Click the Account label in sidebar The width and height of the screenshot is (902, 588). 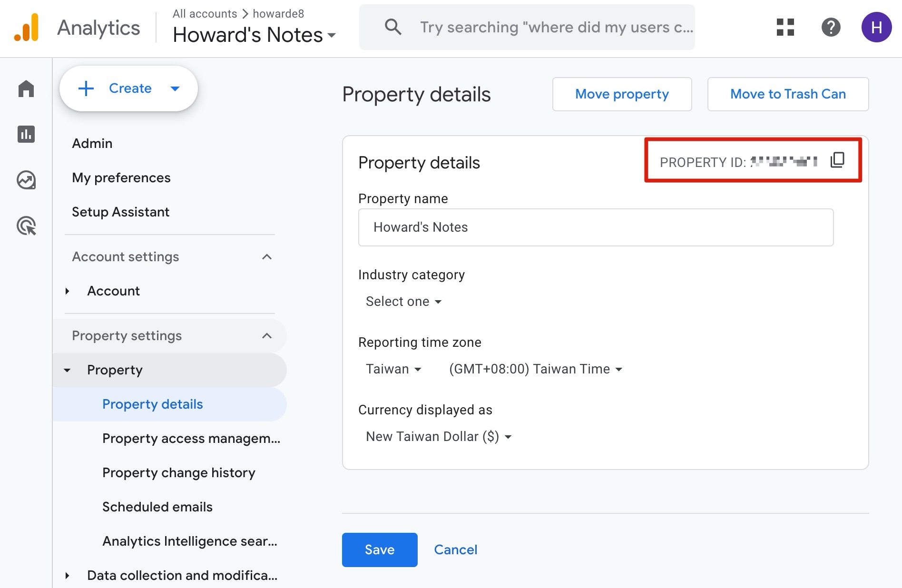point(113,291)
